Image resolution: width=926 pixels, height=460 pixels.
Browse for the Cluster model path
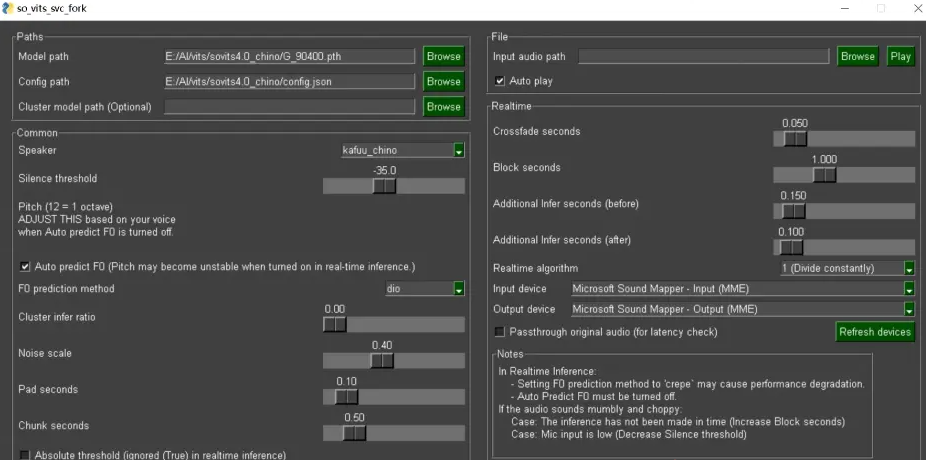(x=444, y=107)
